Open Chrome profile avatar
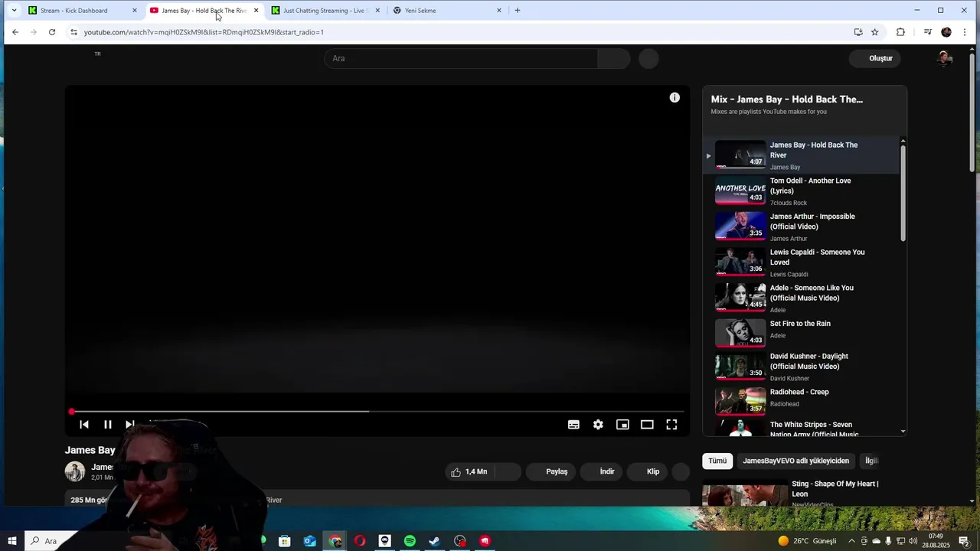Screen dimensions: 980x551 (x=946, y=32)
